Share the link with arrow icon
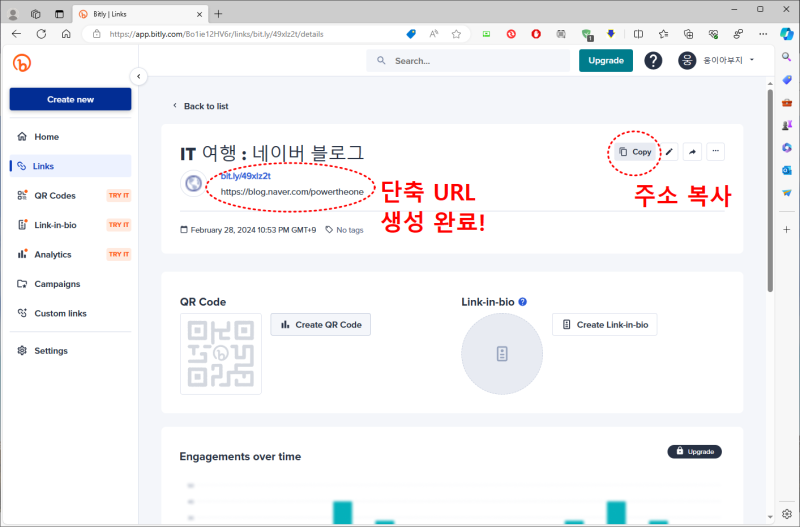This screenshot has height=527, width=800. (x=692, y=152)
